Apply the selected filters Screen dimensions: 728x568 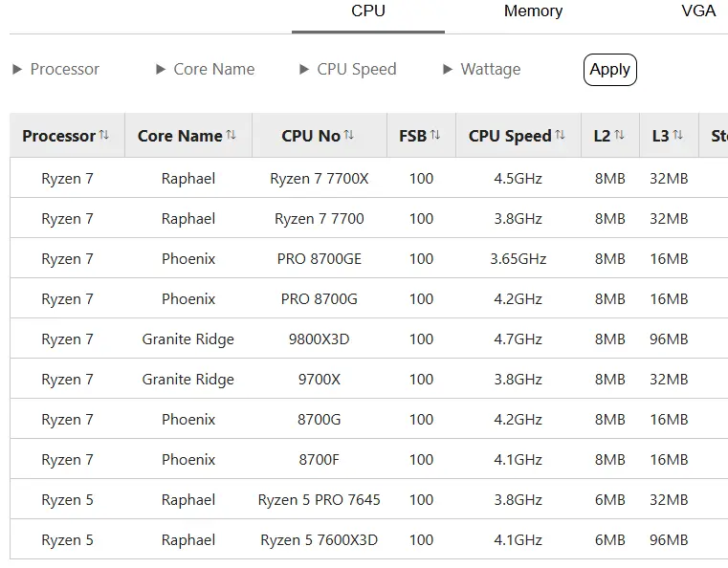(609, 70)
